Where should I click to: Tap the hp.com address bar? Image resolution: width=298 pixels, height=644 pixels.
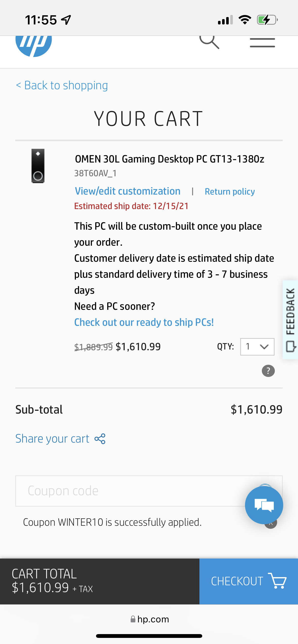(x=150, y=619)
